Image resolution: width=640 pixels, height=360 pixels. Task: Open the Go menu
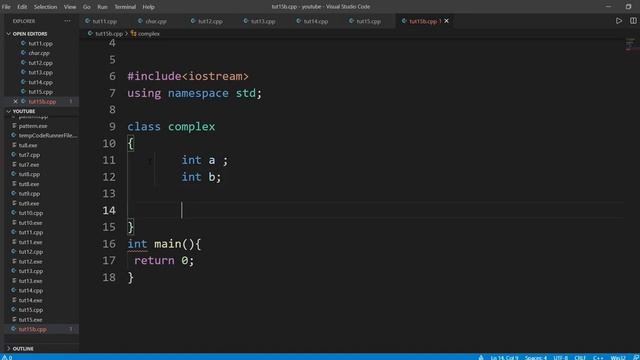(x=87, y=7)
